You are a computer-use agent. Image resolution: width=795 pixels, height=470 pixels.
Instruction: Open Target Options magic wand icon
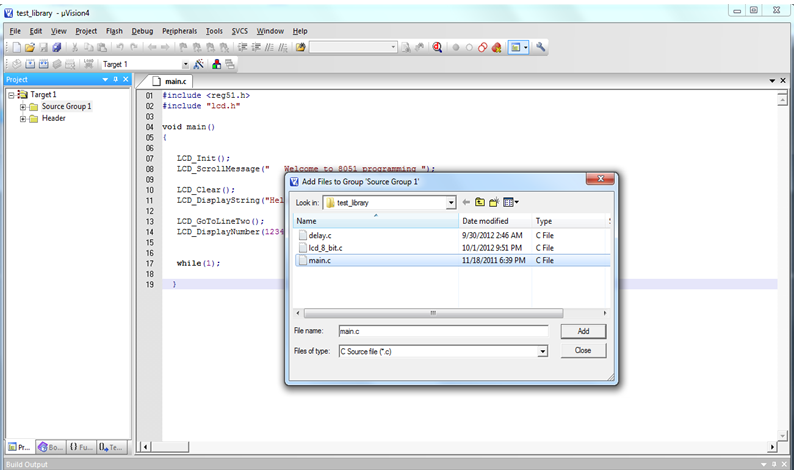pos(199,64)
